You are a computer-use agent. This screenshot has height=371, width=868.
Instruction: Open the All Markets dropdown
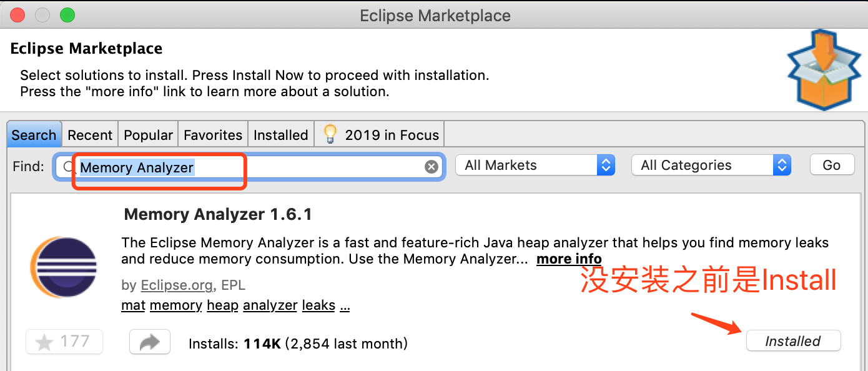(x=535, y=166)
